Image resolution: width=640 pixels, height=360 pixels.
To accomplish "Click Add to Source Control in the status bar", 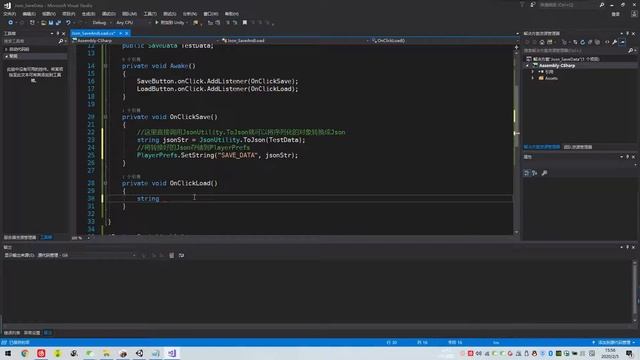I will [613, 342].
